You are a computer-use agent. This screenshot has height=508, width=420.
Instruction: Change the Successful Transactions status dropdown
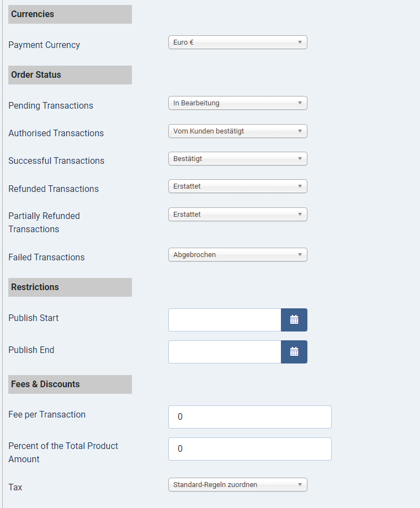pyautogui.click(x=237, y=159)
